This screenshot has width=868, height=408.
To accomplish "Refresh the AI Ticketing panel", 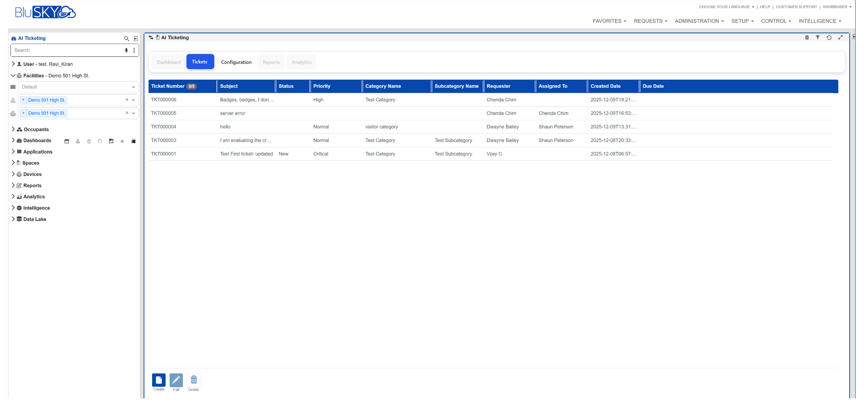I will (x=829, y=38).
